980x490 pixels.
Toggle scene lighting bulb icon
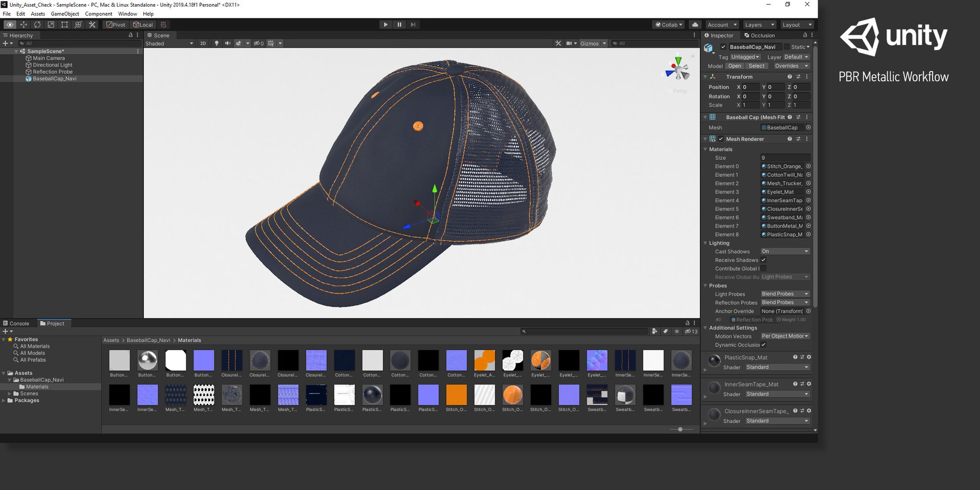216,43
